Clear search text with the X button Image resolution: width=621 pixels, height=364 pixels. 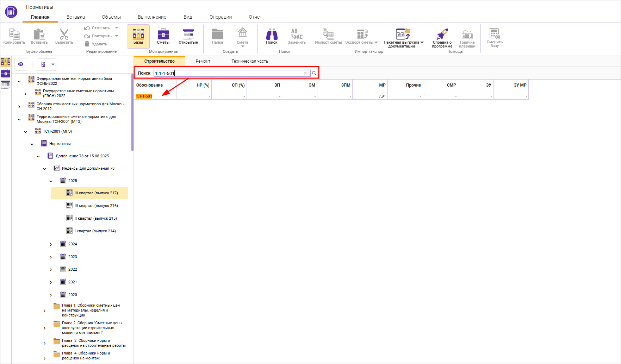point(305,73)
